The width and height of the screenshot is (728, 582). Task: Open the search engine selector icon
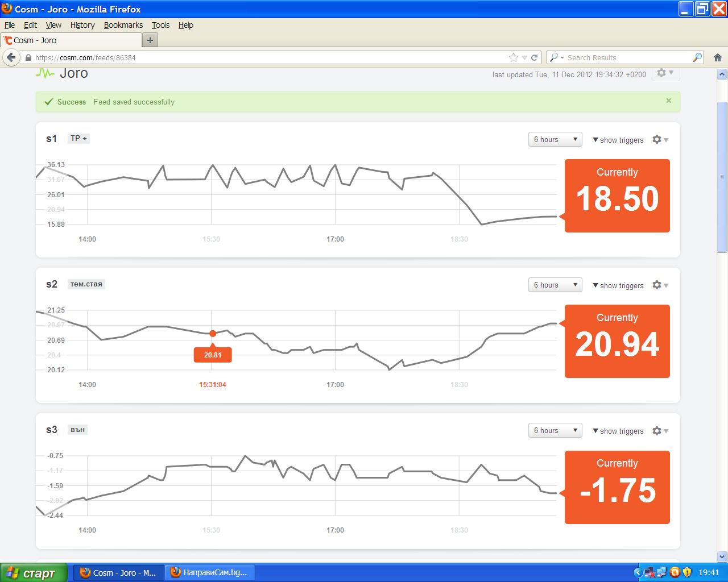tap(556, 57)
